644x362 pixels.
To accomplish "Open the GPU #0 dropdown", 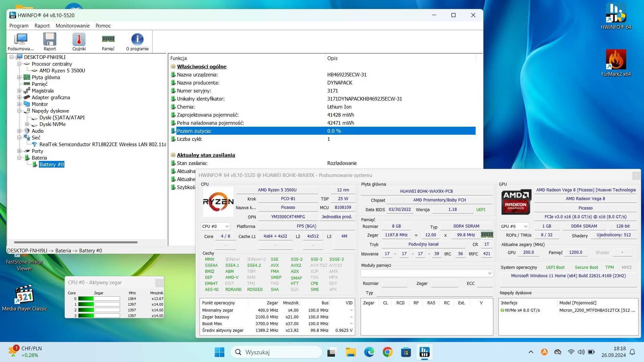I will 514,227.
